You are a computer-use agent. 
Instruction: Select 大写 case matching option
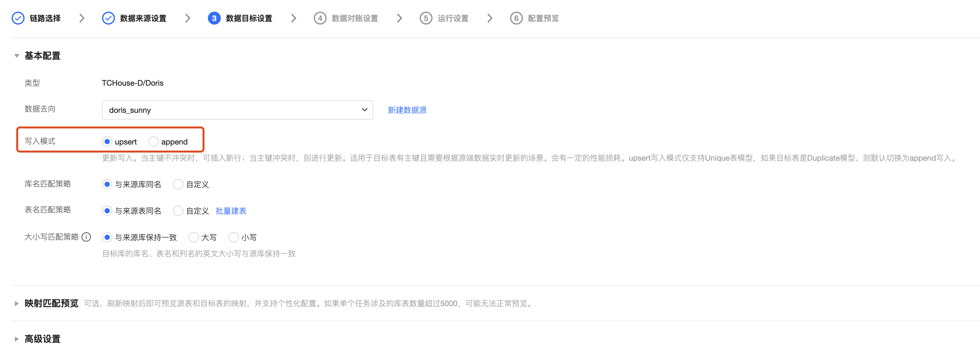click(193, 237)
